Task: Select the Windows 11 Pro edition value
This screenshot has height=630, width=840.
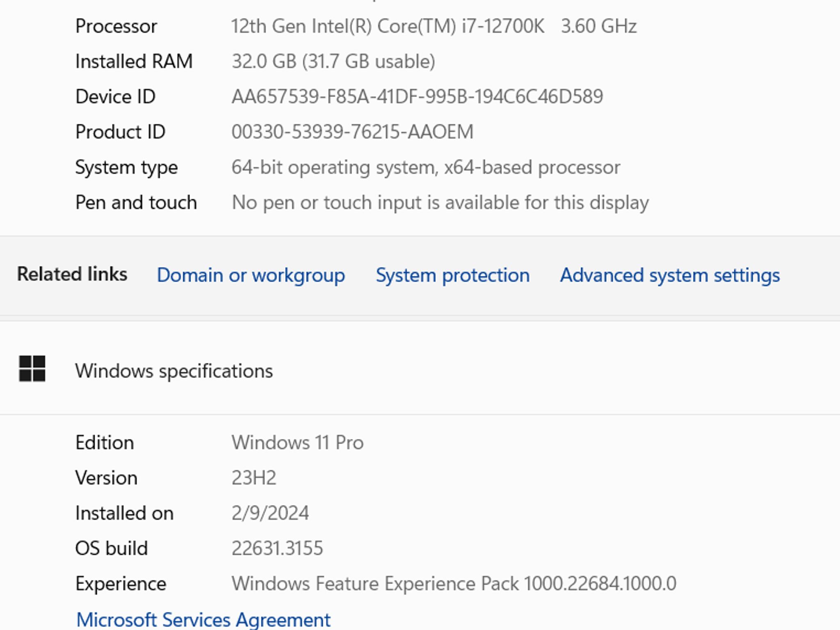Action: (x=297, y=443)
